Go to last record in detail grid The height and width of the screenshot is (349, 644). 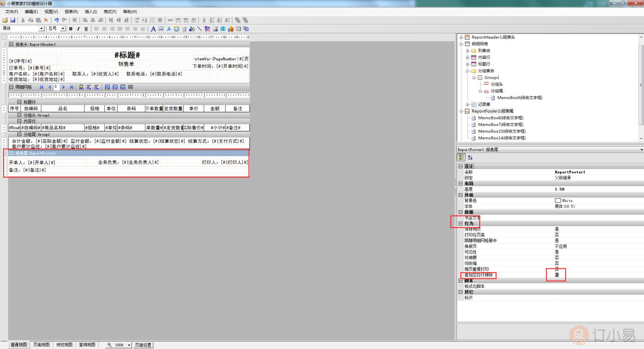[72, 87]
